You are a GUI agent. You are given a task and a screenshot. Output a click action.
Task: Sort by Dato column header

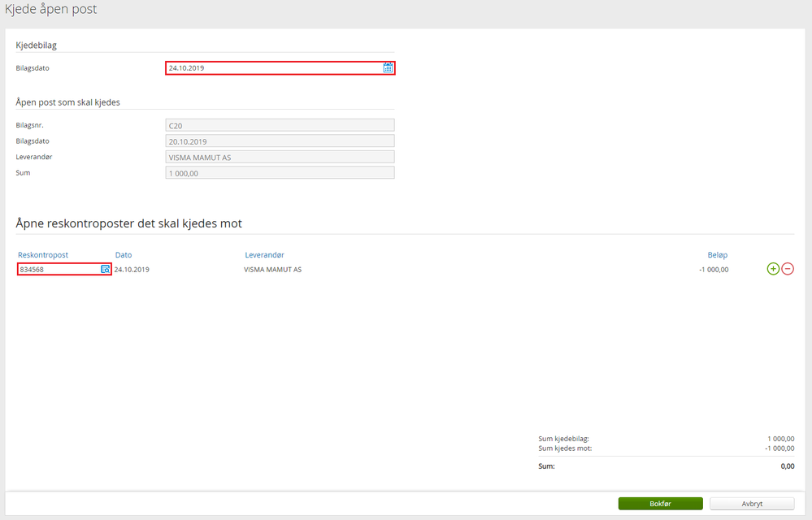coord(124,254)
